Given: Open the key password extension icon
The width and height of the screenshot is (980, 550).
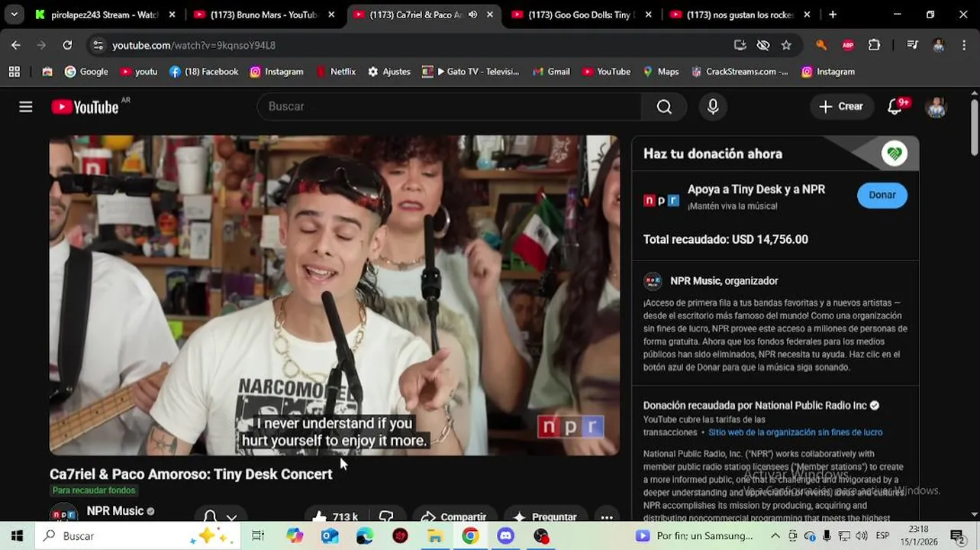Looking at the screenshot, I should click(x=821, y=45).
